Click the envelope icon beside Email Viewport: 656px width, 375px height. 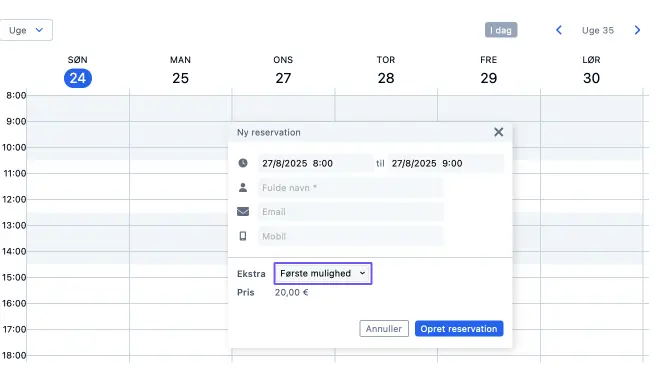click(x=243, y=212)
